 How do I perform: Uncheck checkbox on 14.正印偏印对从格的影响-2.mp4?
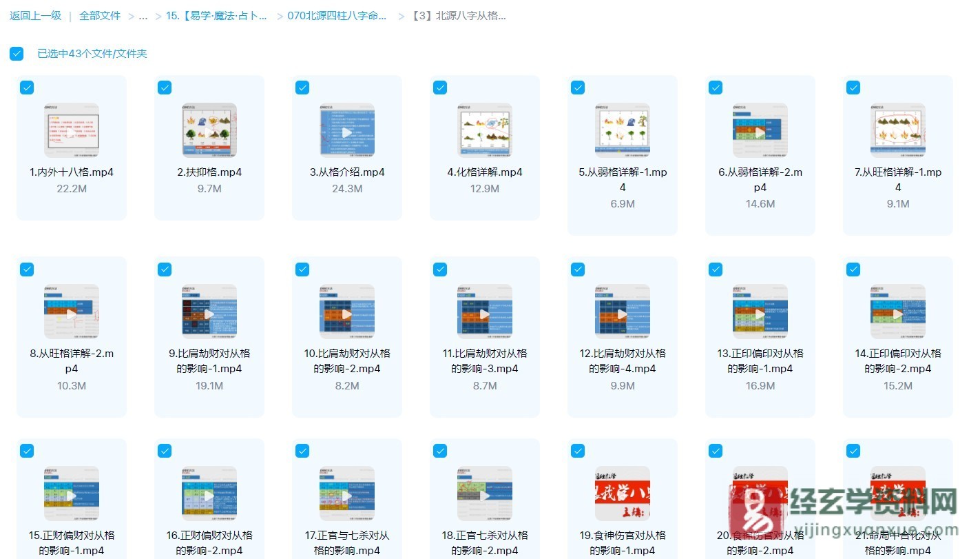coord(853,270)
